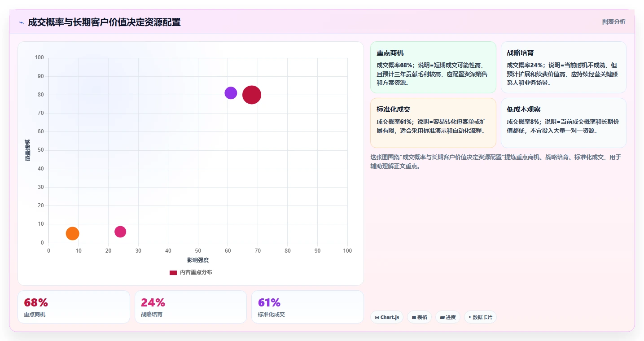The width and height of the screenshot is (644, 341).
Task: Click the pink bubble at 24 影响强度
Action: click(x=120, y=232)
